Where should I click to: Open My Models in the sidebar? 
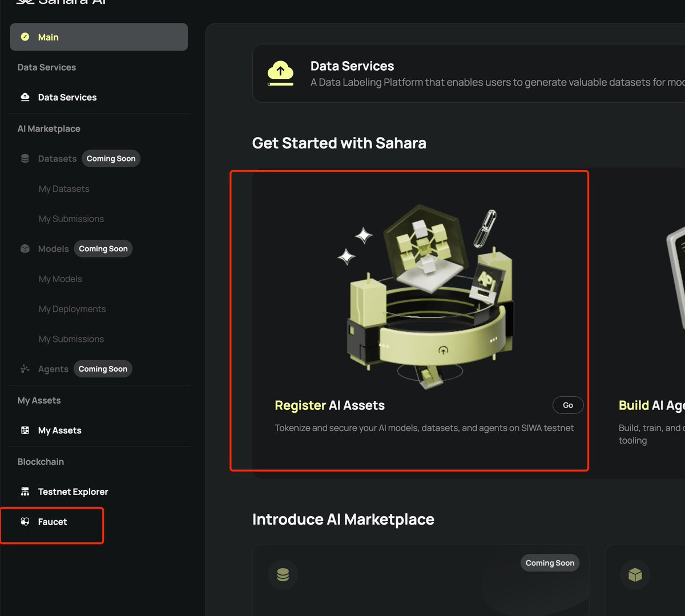click(61, 279)
